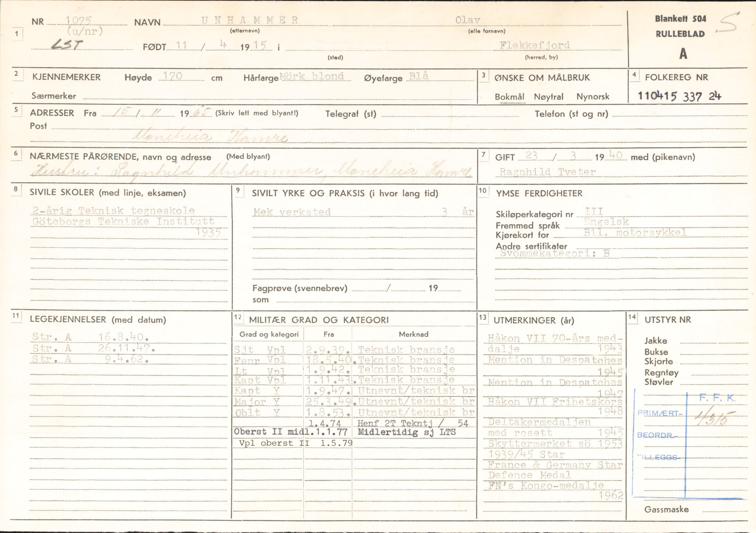
Task: Click the GIFT marriage year 40
Action: (x=616, y=156)
